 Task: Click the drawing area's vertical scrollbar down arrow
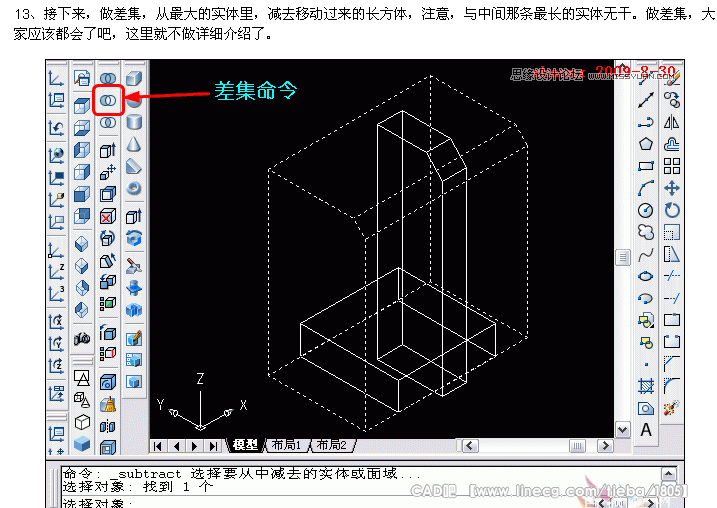point(622,430)
